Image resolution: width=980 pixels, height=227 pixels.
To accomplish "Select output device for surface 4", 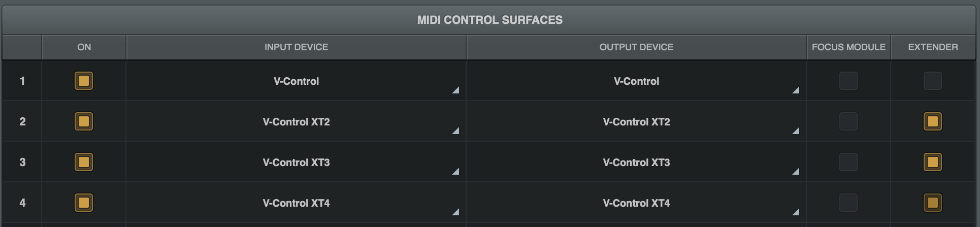I will (x=636, y=203).
